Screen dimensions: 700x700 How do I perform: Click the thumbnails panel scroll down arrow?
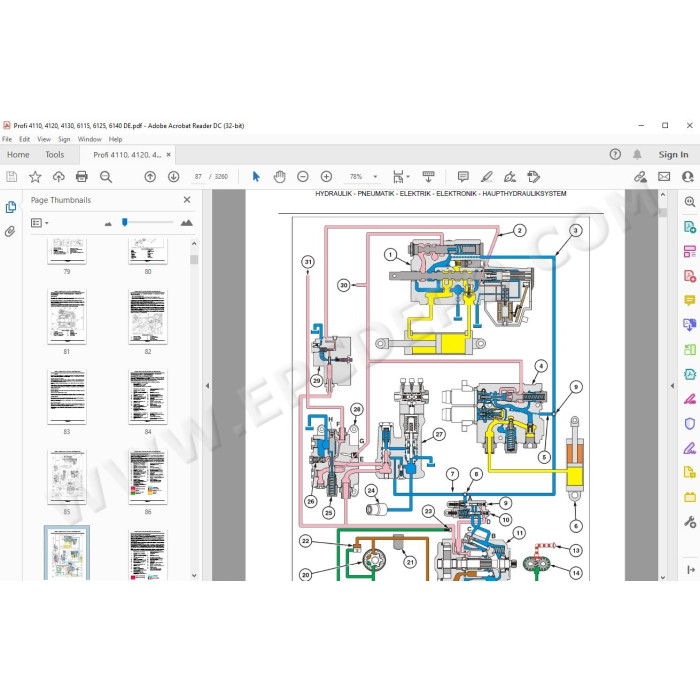click(x=194, y=575)
